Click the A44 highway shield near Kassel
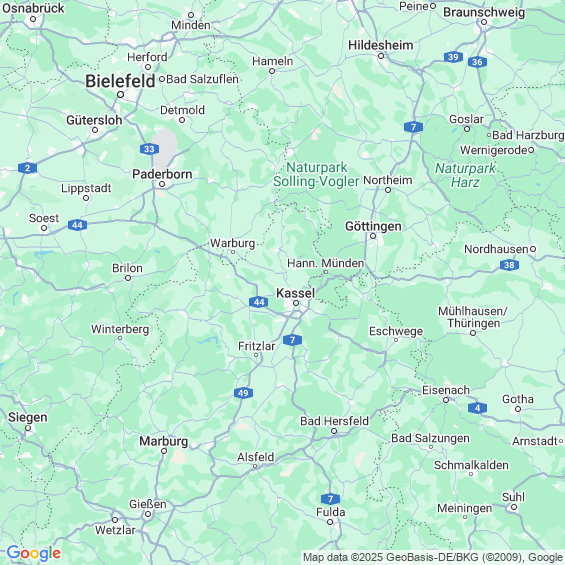The image size is (565, 565). [x=259, y=302]
